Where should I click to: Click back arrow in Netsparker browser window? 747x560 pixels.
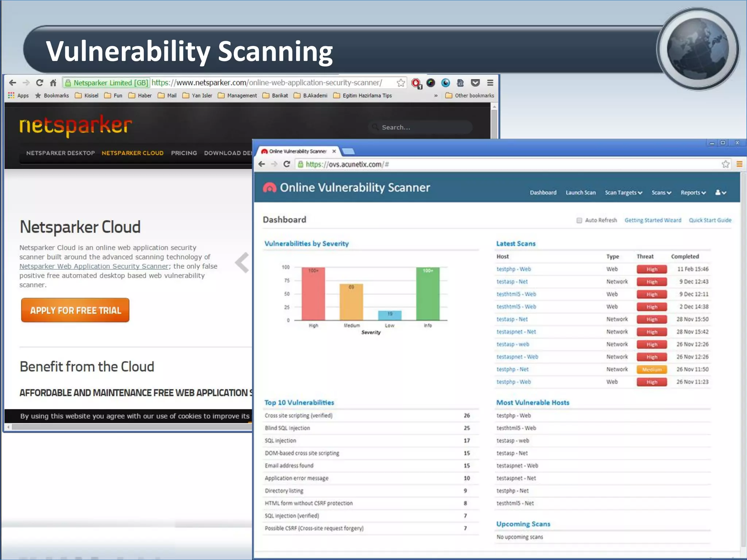click(13, 83)
